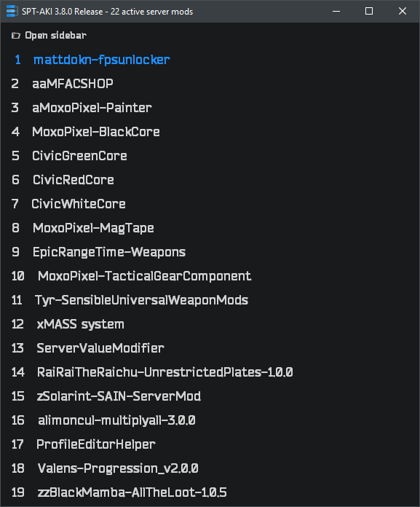The image size is (420, 507).
Task: Click EpicRangeTime-Weapons mod
Action: pos(109,252)
